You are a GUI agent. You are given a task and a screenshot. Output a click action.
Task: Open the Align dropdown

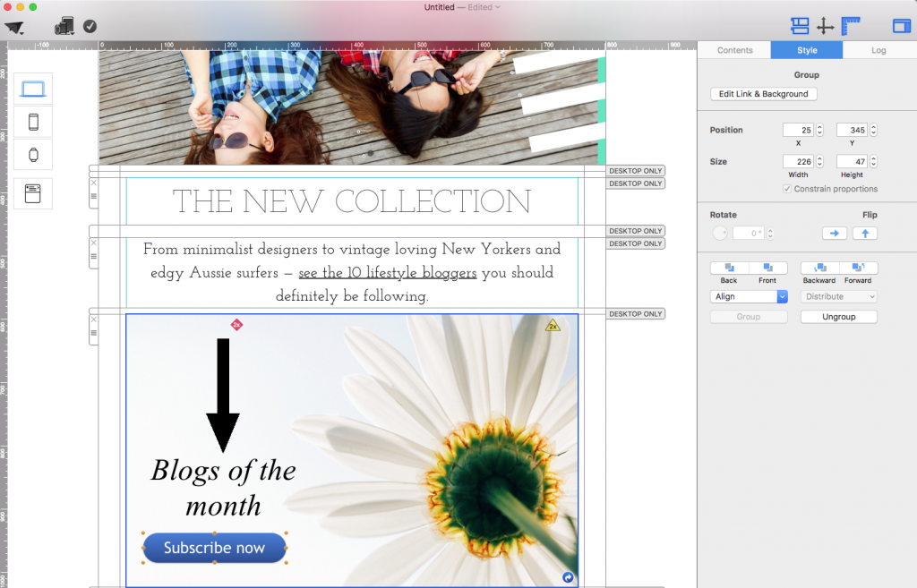click(749, 295)
